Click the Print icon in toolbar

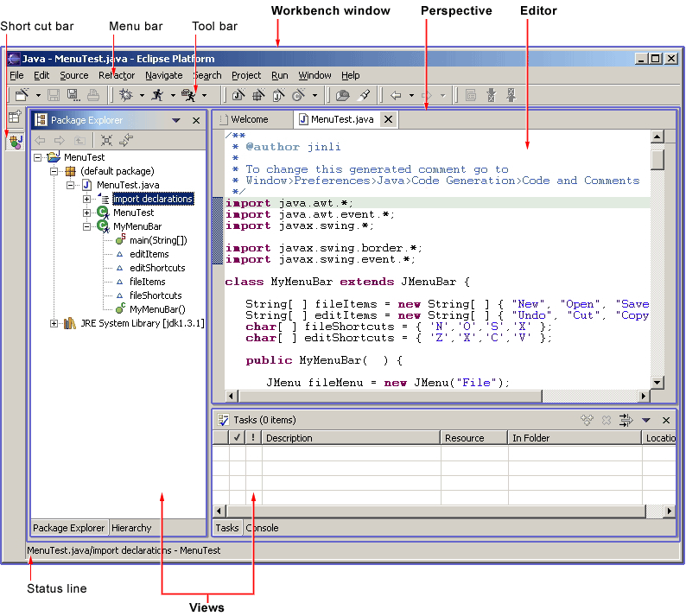tap(92, 95)
